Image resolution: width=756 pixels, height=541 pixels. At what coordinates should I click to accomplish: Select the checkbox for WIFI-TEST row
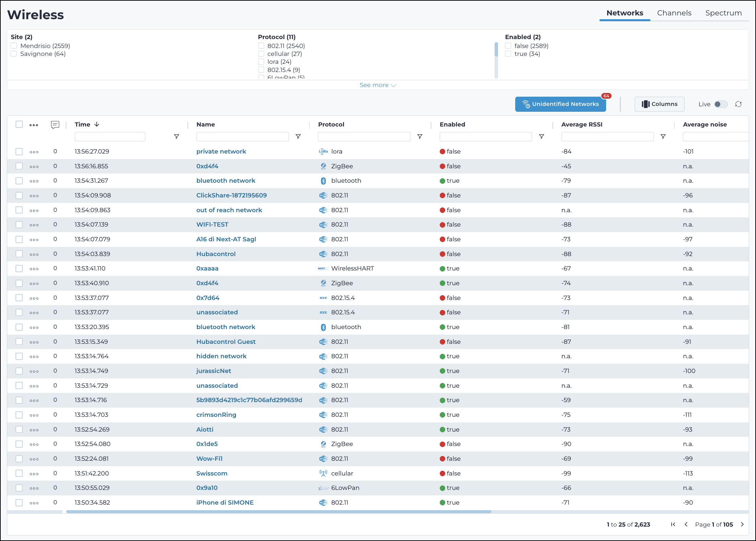pyautogui.click(x=19, y=225)
